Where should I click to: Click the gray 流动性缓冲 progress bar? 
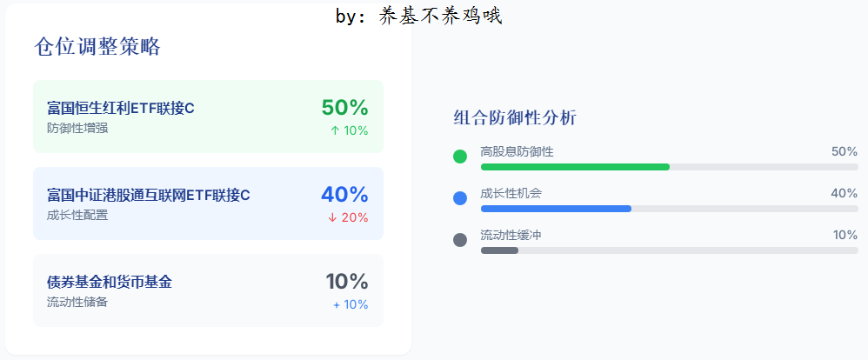pos(499,250)
